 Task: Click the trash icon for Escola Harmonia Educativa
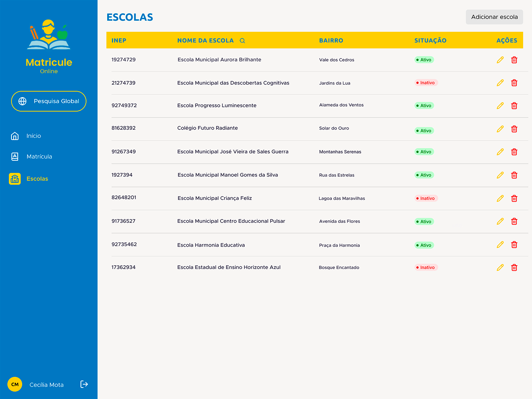[x=514, y=245]
